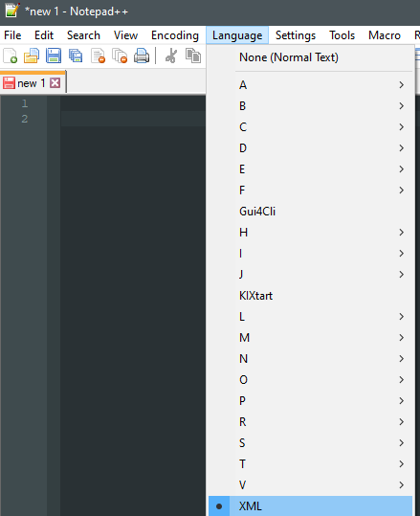Close the open Language menu
420x516 pixels.
click(237, 35)
